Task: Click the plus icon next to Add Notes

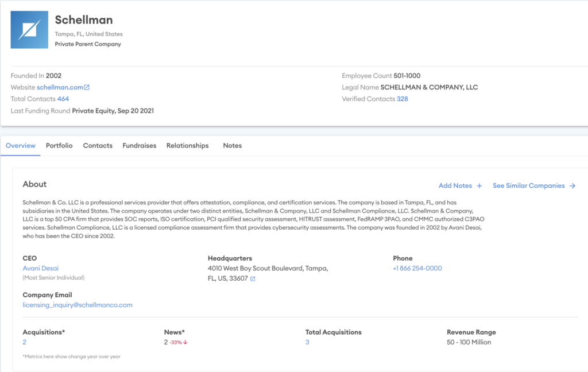Action: pyautogui.click(x=479, y=185)
